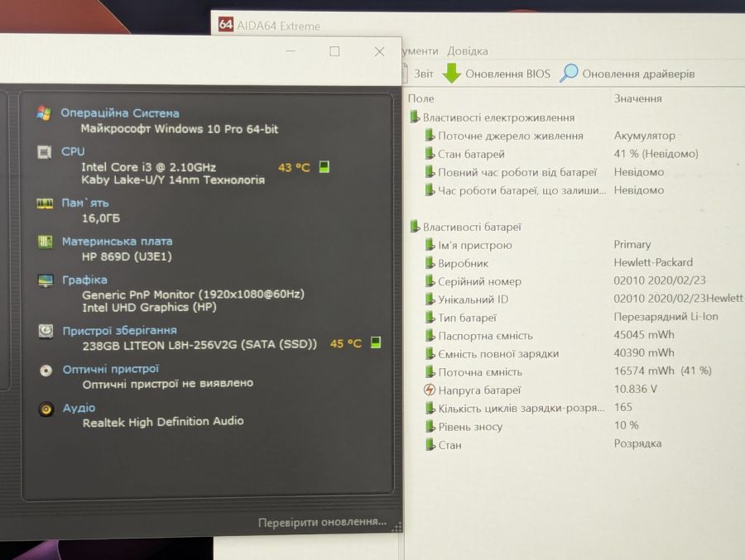Viewport: 745px width, 560px height.
Task: Open the Операційна Система section link
Action: tap(120, 113)
